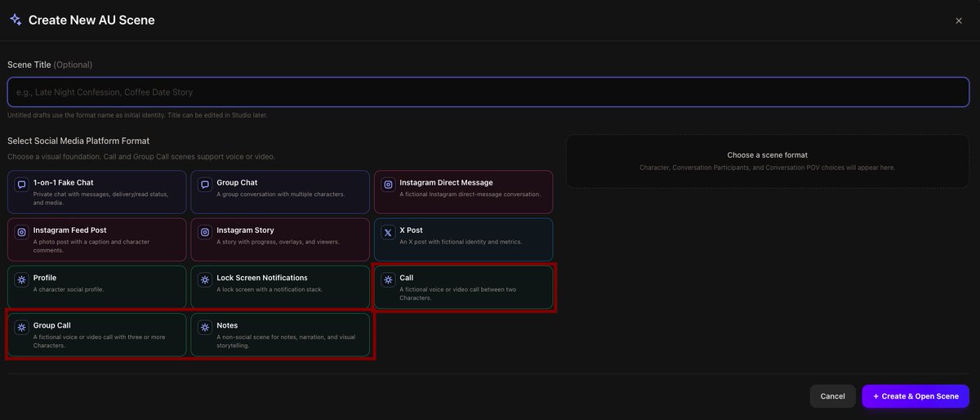Select the Instagram Feed Post format

[97, 239]
